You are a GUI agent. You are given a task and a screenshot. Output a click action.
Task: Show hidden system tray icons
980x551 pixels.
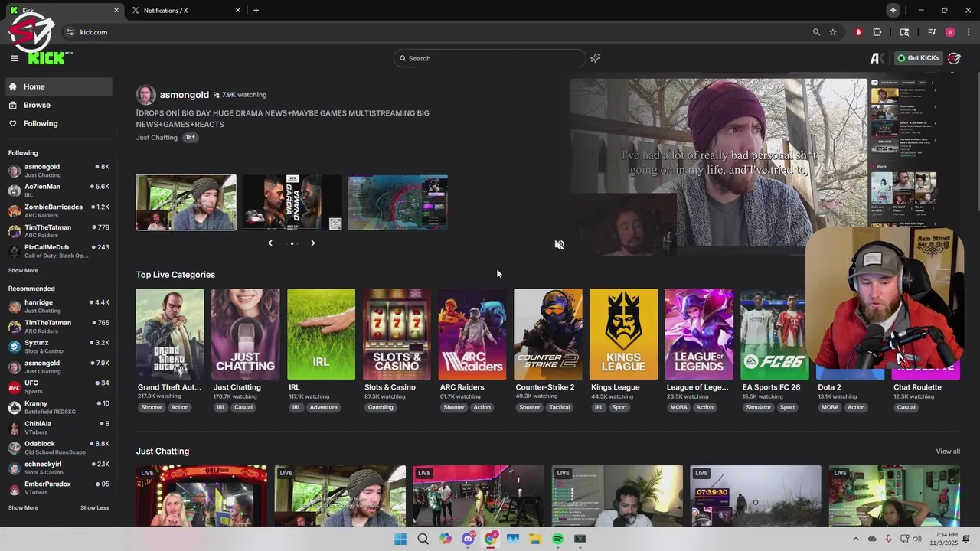point(855,539)
